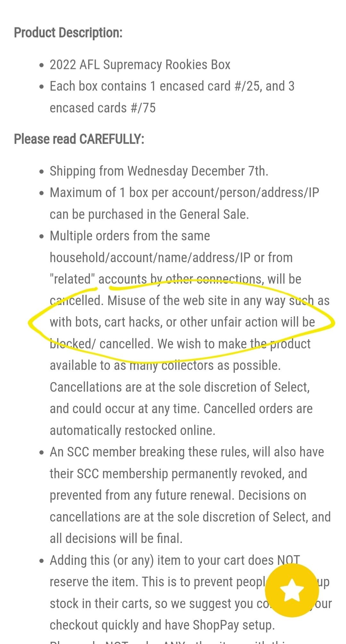Click the Product Description heading

(68, 33)
